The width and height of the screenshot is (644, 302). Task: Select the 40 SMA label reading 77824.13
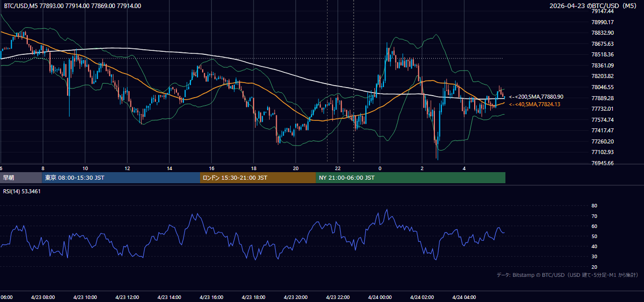(535, 104)
